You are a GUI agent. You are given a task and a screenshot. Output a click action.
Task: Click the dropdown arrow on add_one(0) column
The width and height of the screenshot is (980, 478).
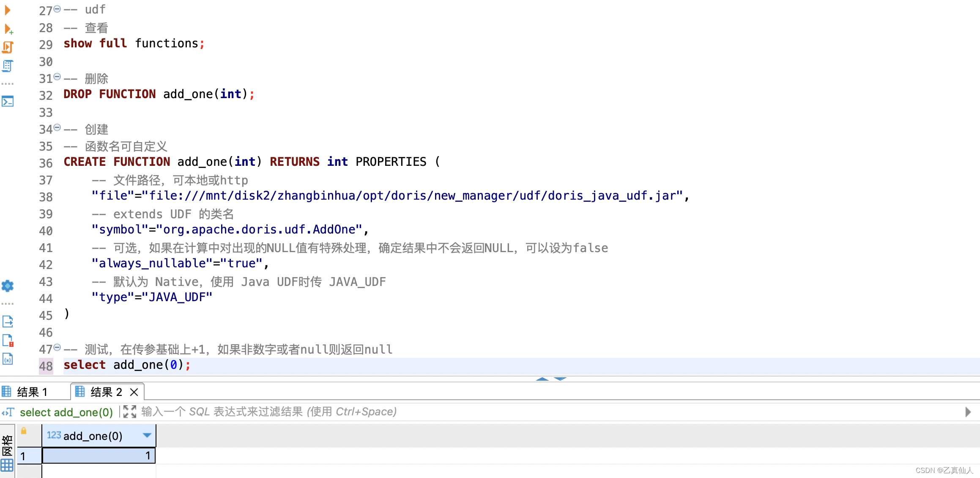click(x=146, y=435)
